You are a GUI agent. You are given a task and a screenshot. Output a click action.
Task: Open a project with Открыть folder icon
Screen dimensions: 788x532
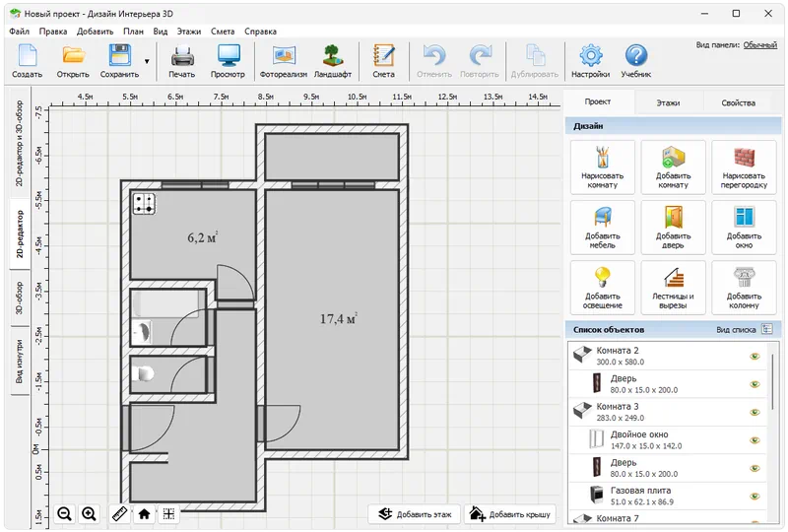[x=73, y=61]
